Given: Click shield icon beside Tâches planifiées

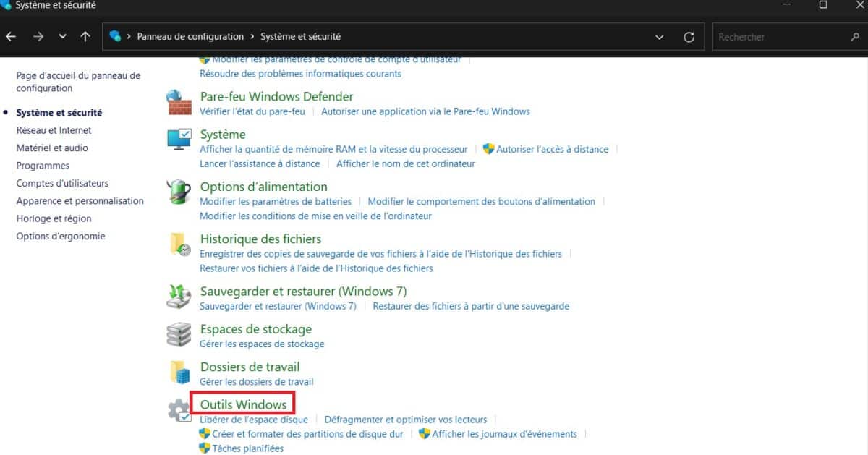Looking at the screenshot, I should click(205, 448).
